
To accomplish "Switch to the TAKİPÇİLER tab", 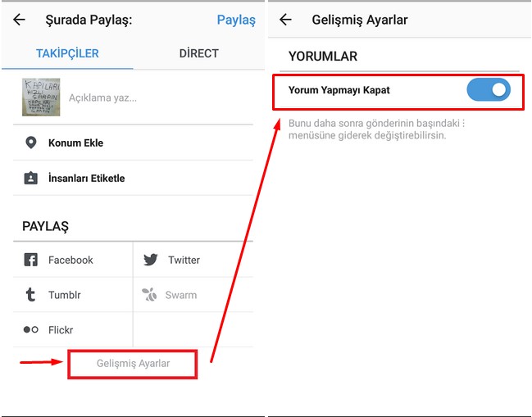I will click(67, 53).
